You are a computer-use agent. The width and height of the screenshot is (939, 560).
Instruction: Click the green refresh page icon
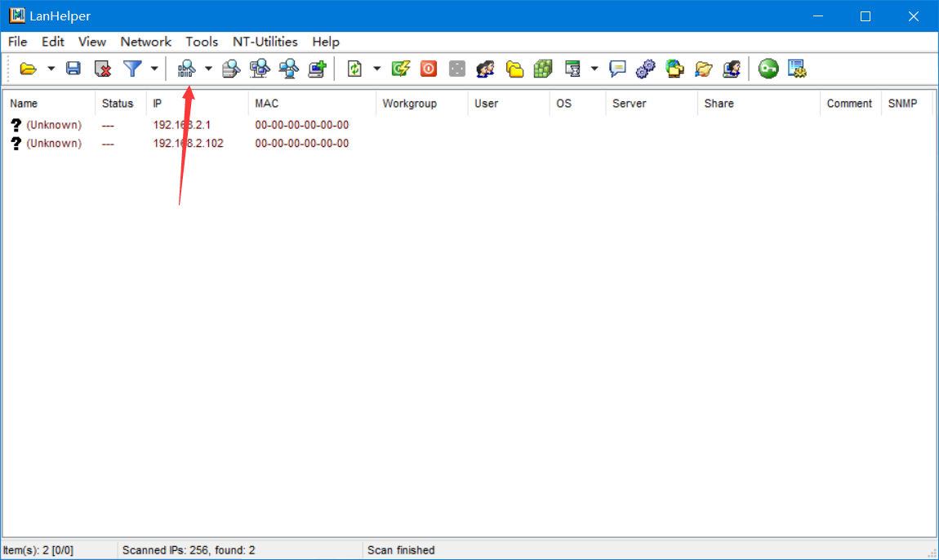pos(354,69)
